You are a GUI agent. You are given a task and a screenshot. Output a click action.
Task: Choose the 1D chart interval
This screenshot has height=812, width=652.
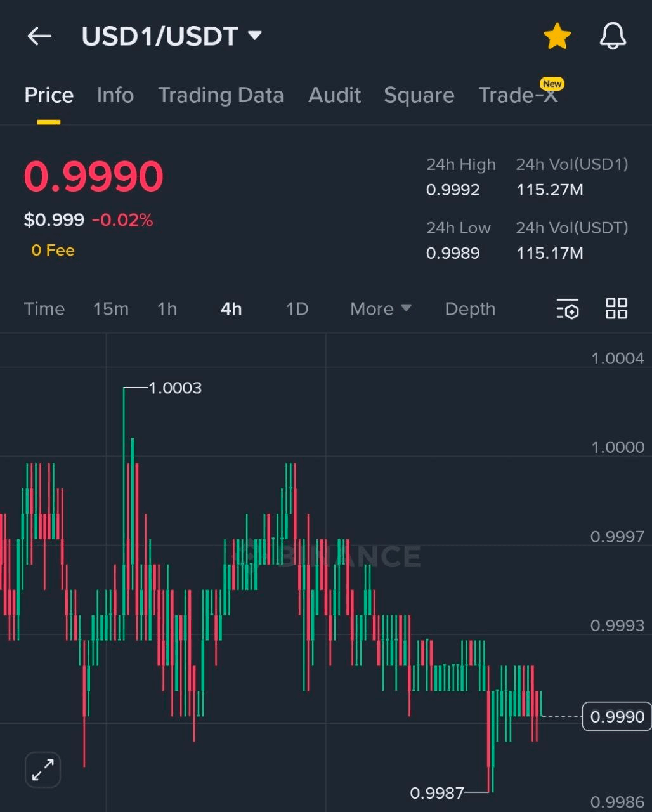click(x=297, y=309)
